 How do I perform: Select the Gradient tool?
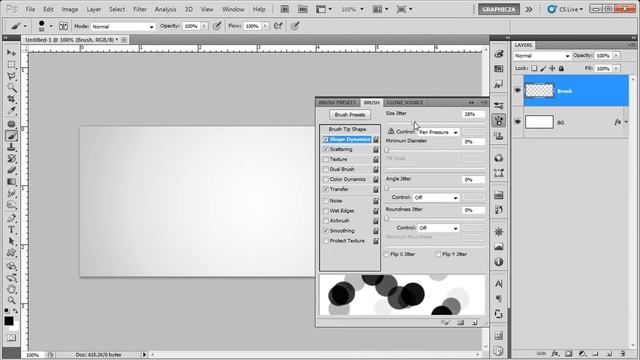11,182
